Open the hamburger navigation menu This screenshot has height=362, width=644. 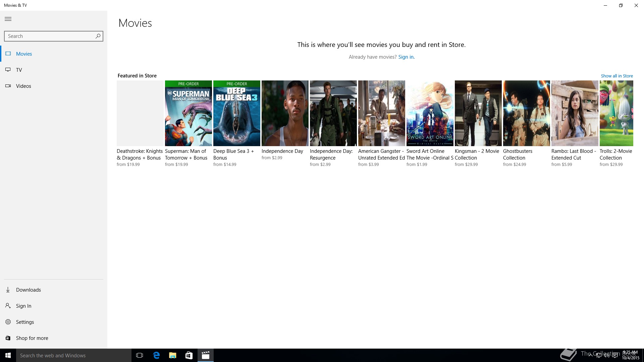[x=8, y=19]
